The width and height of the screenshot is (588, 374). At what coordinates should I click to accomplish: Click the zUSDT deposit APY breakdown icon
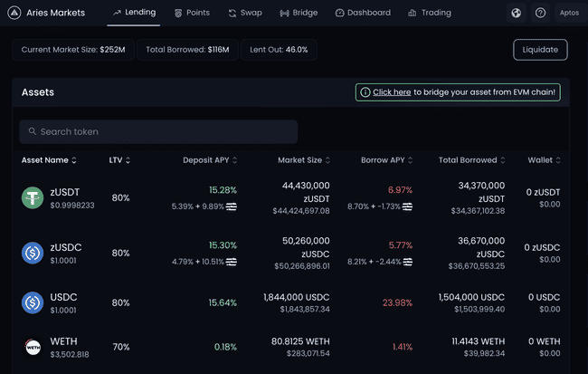coord(232,206)
